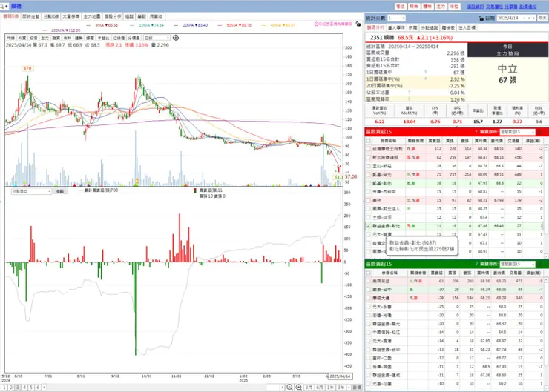Viewport: 549px width, 392px height.
Task: Check the box for 摩根大通
Action: coord(368,299)
